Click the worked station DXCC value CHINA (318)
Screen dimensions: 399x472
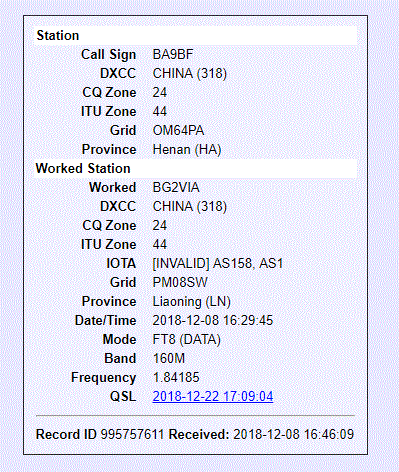(190, 206)
